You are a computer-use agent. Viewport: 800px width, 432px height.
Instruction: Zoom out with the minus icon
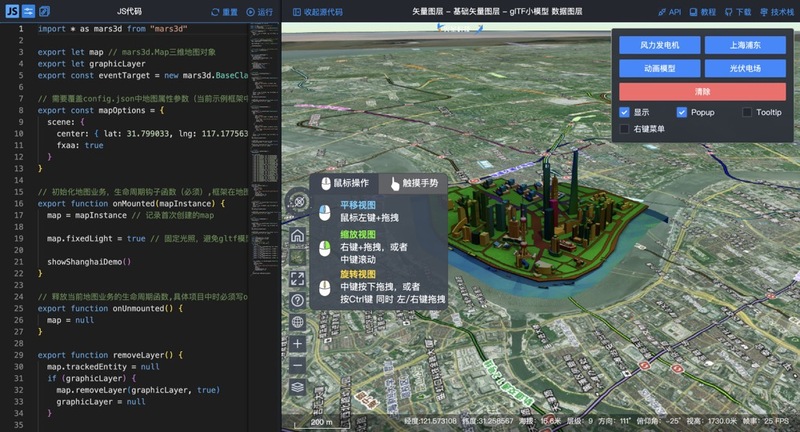(x=297, y=364)
